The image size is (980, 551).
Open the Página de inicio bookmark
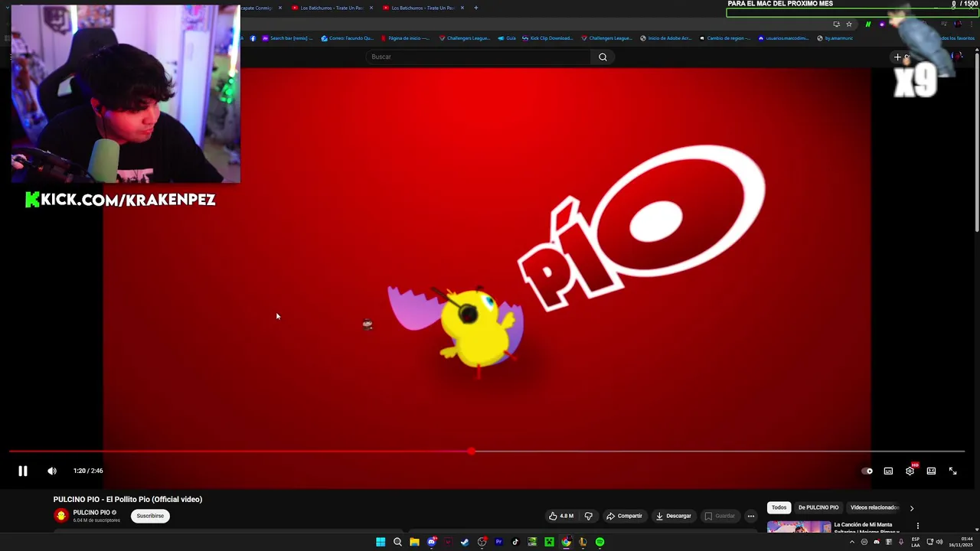406,38
